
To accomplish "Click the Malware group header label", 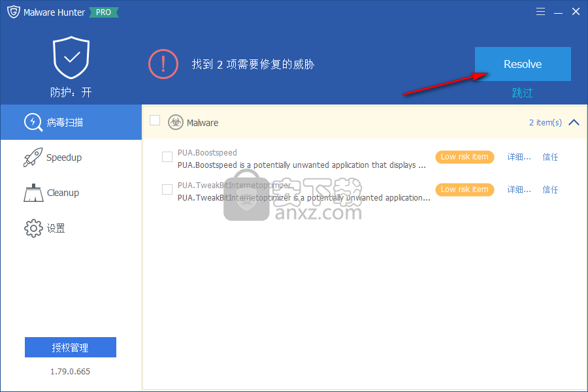I will [203, 123].
